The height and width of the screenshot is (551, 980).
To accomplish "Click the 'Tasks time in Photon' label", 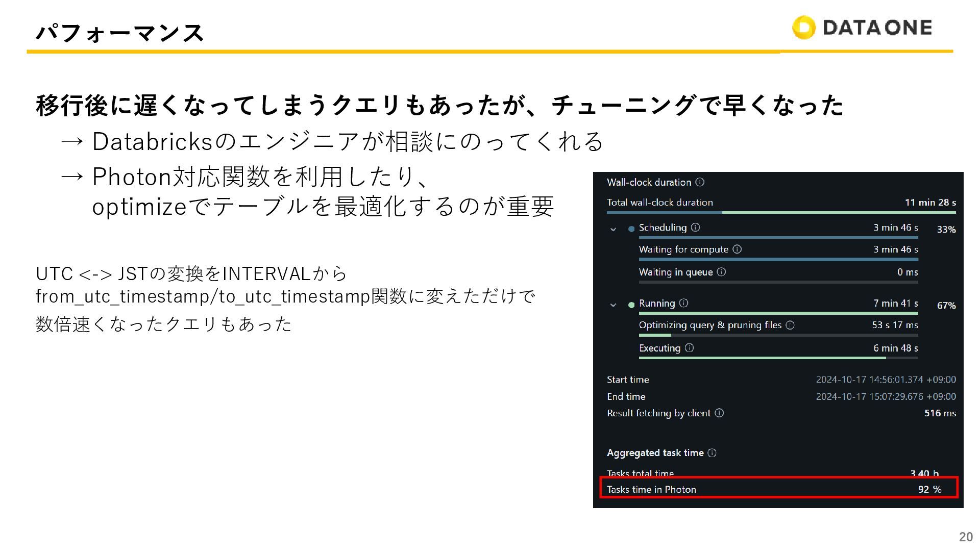I will [x=651, y=489].
